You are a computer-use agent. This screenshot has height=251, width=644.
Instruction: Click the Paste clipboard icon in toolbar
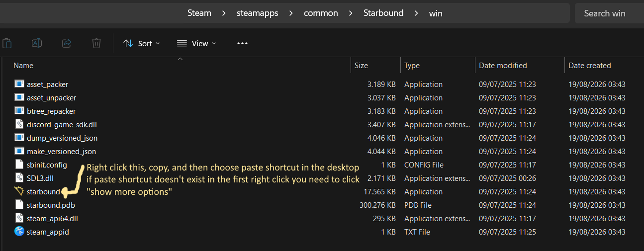7,43
